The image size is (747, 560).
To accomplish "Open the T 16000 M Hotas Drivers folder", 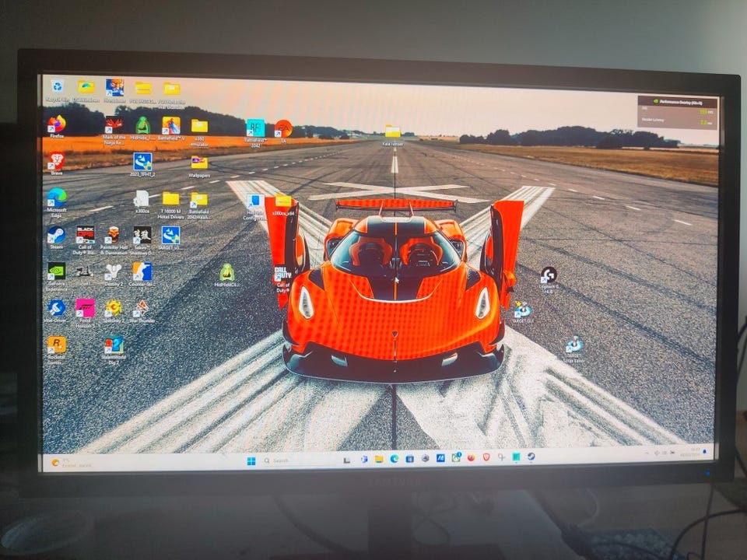I will (x=170, y=205).
